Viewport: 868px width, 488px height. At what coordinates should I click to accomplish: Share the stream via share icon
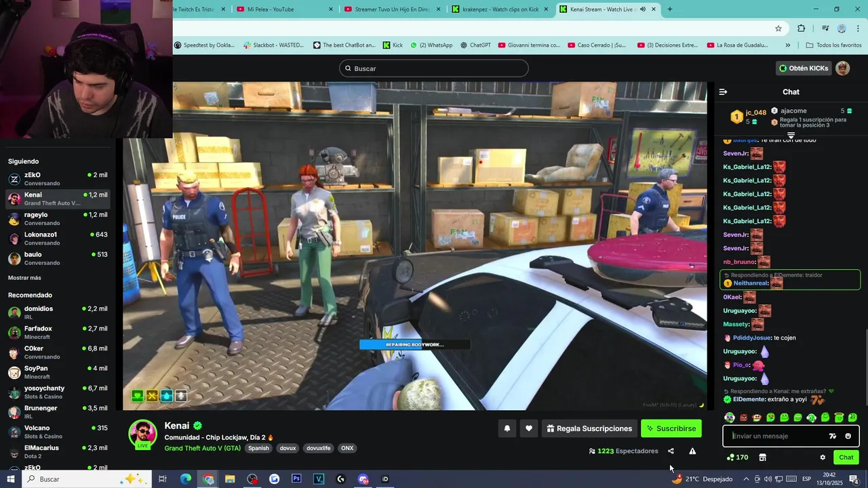click(671, 451)
